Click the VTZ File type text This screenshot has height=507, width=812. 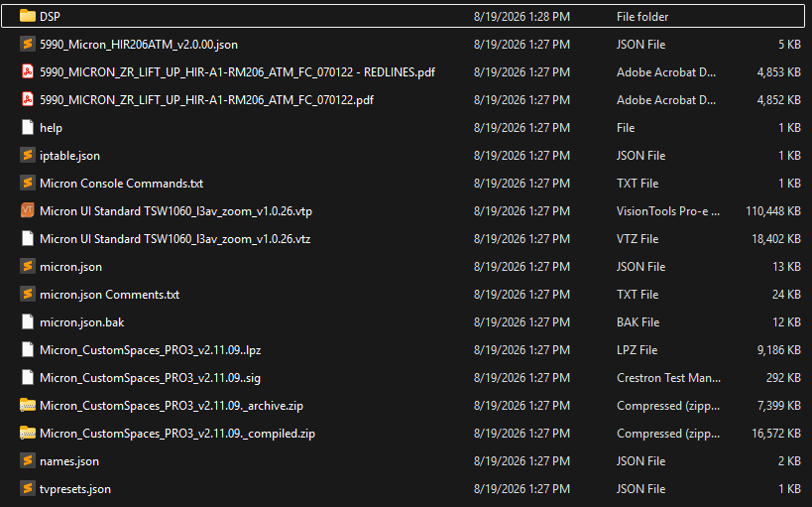coord(638,239)
